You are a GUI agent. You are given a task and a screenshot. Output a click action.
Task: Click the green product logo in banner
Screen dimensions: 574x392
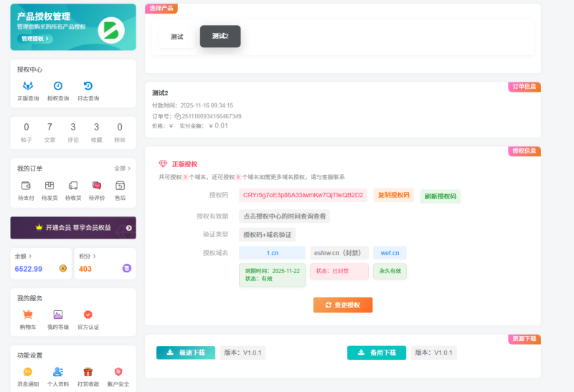click(111, 30)
